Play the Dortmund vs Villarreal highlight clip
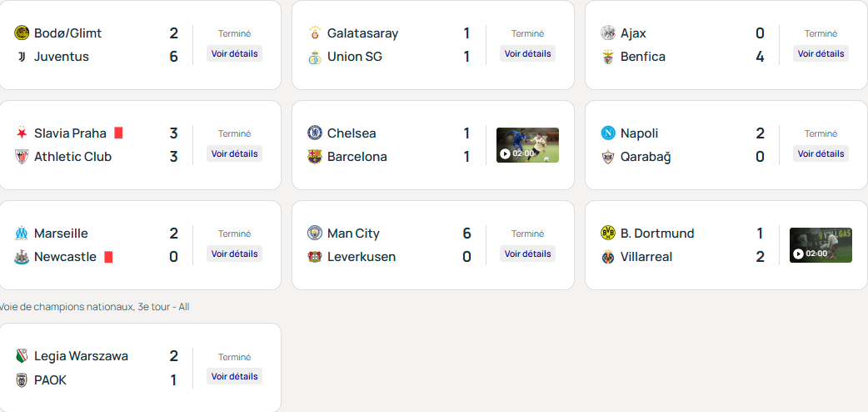868x412 pixels. tap(821, 245)
